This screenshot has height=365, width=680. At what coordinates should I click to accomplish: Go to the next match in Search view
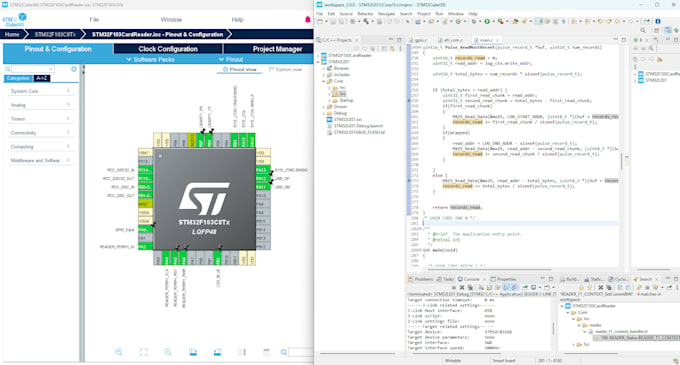coord(581,287)
